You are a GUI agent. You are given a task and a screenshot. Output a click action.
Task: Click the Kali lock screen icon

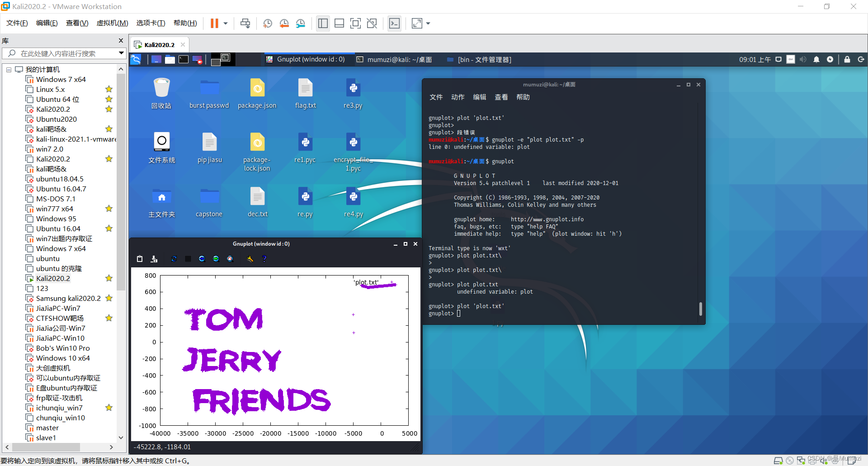click(x=847, y=59)
